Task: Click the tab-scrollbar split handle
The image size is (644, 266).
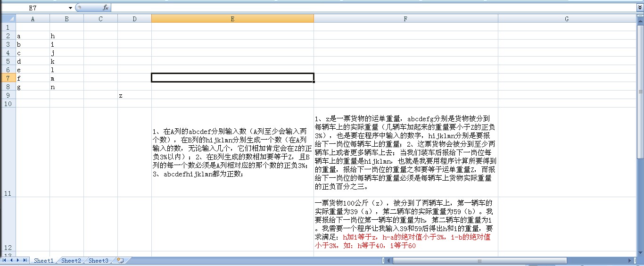Action: tap(383, 260)
